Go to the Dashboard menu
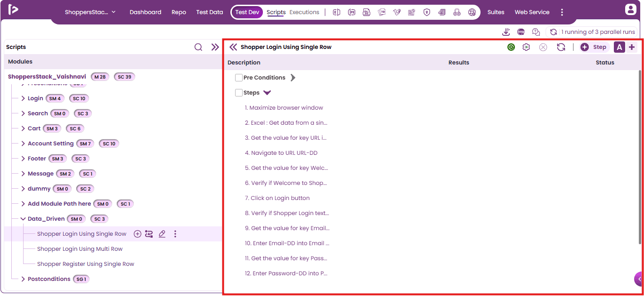Image resolution: width=644 pixels, height=296 pixels. 146,12
